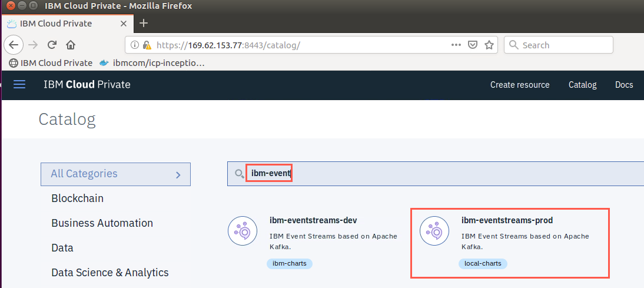
Task: Maximize the Firefox window
Action: tap(34, 6)
